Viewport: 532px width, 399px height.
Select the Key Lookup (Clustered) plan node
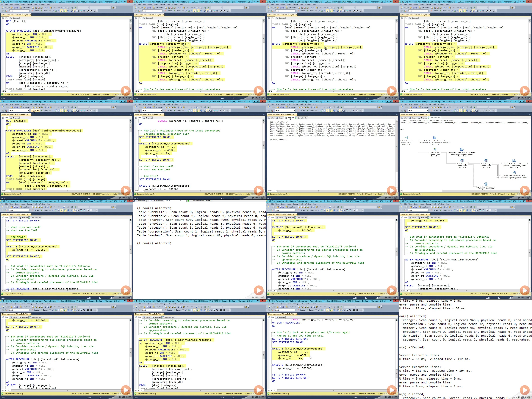tap(486, 186)
